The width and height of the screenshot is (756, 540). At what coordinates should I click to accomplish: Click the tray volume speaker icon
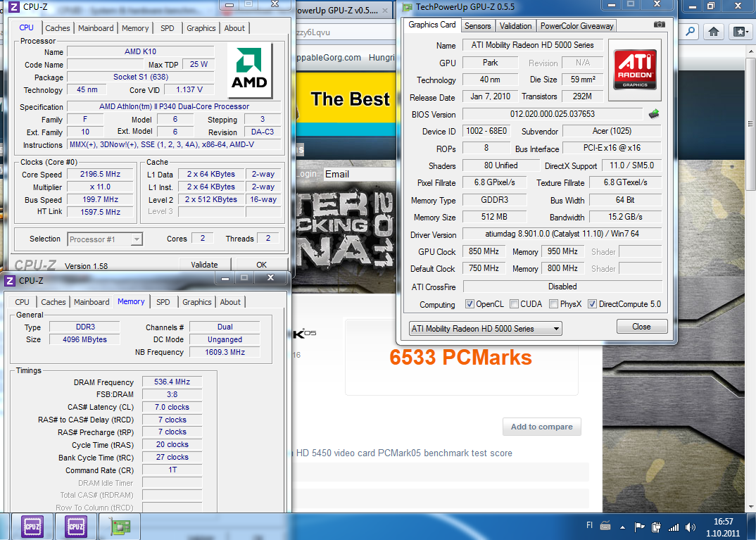(690, 527)
